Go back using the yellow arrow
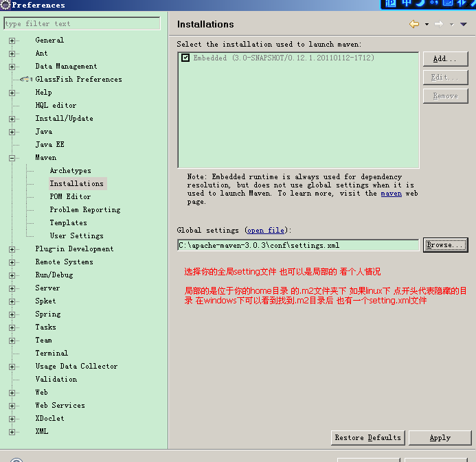The image size is (476, 462). [414, 24]
